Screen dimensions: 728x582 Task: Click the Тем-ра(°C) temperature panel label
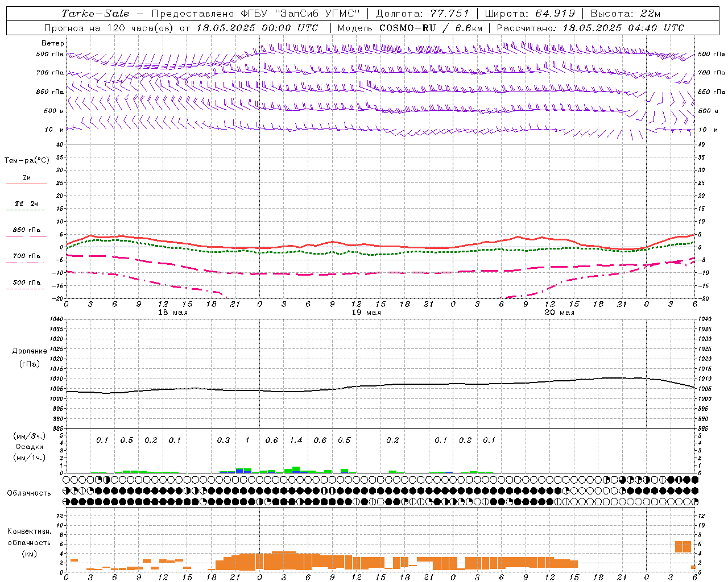tap(27, 161)
